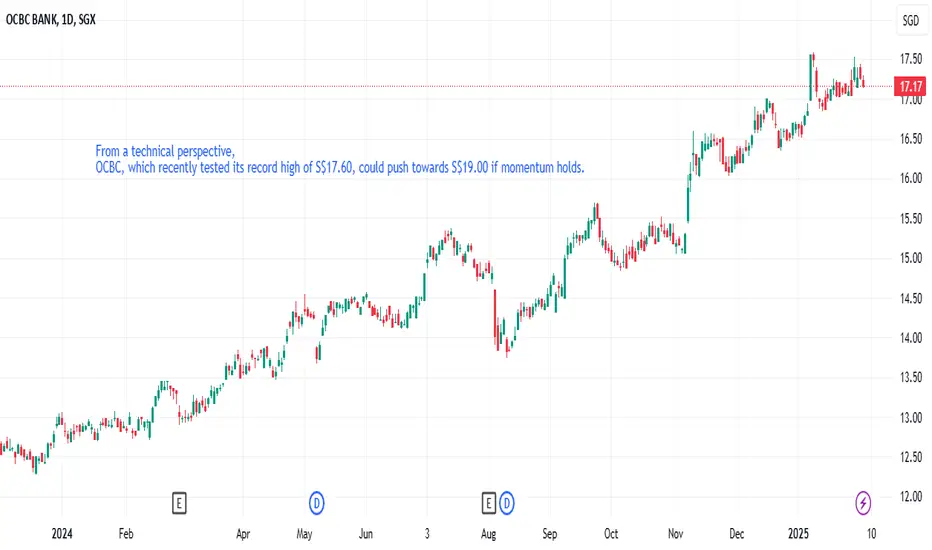Viewport: 932px width, 550px height.
Task: Click the 2024 time axis label
Action: pyautogui.click(x=62, y=533)
